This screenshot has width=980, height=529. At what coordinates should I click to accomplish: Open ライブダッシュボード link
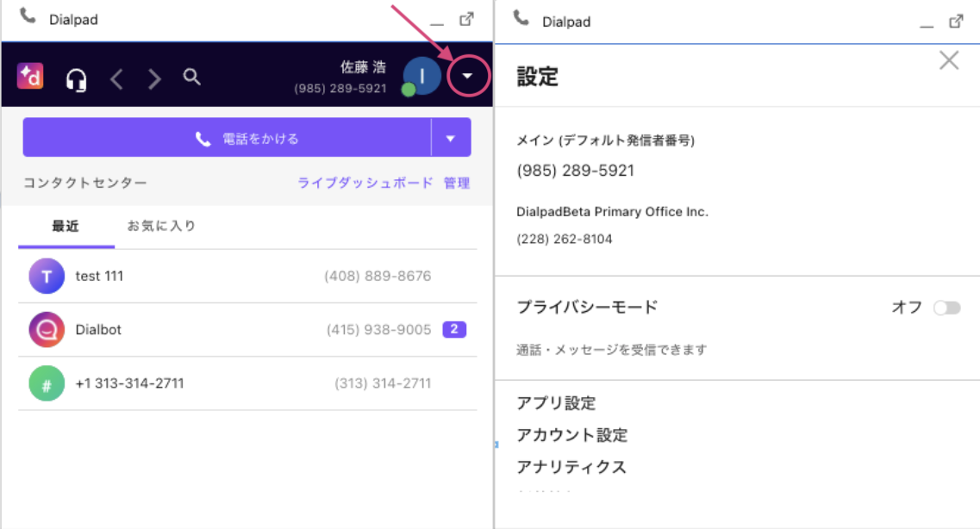click(x=365, y=183)
